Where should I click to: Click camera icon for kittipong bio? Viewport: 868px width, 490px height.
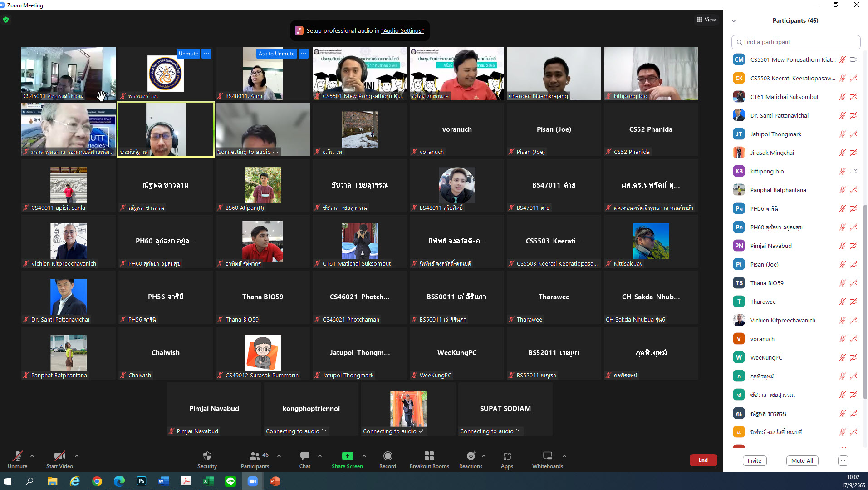853,171
